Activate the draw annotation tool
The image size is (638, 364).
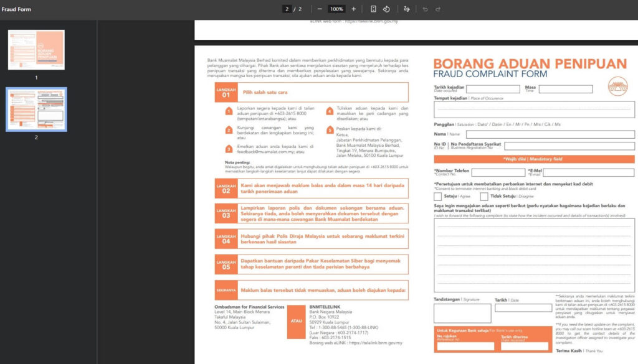[407, 9]
